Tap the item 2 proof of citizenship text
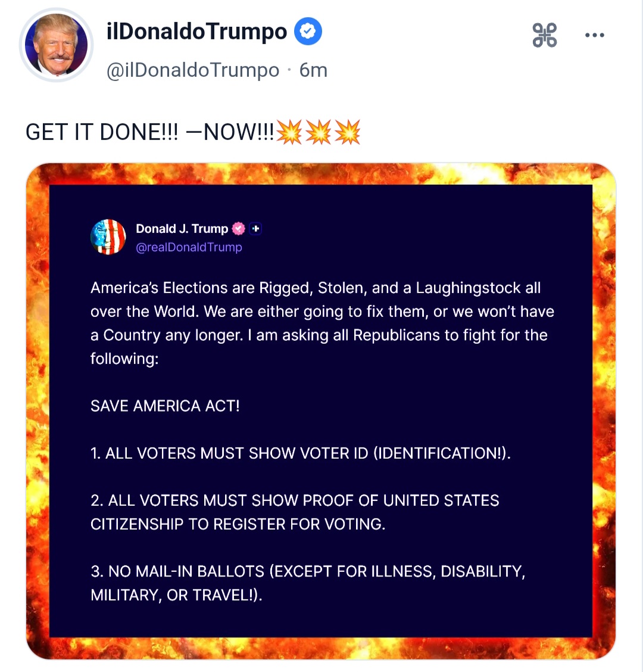 tap(295, 512)
